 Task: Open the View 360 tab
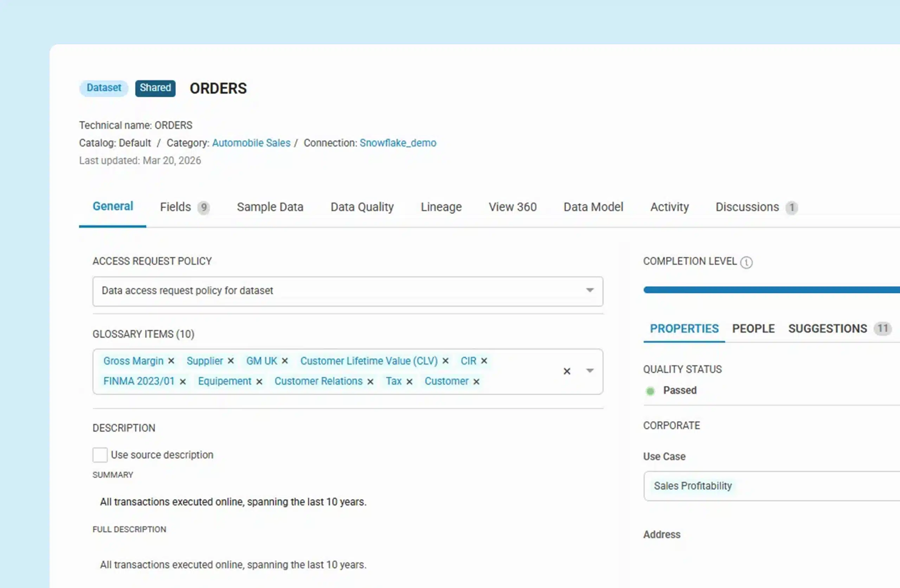point(512,207)
